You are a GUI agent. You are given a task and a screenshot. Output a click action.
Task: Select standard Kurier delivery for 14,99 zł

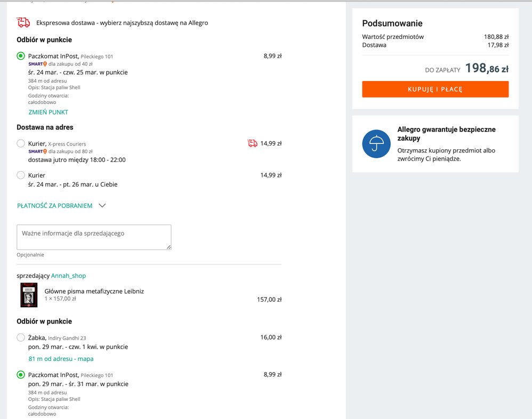coord(21,175)
